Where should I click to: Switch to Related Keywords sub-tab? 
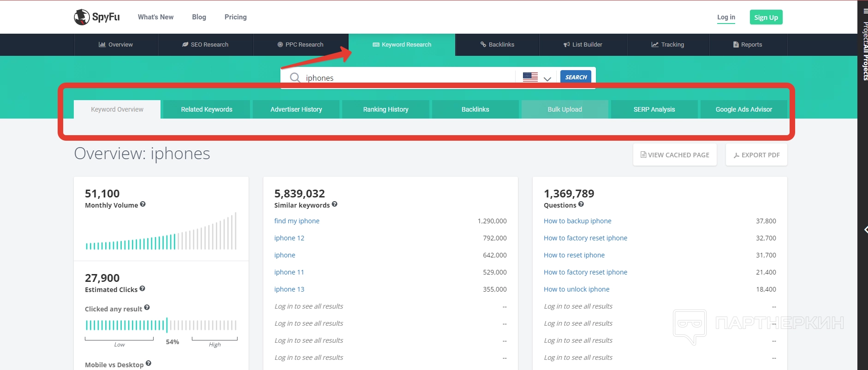tap(207, 109)
